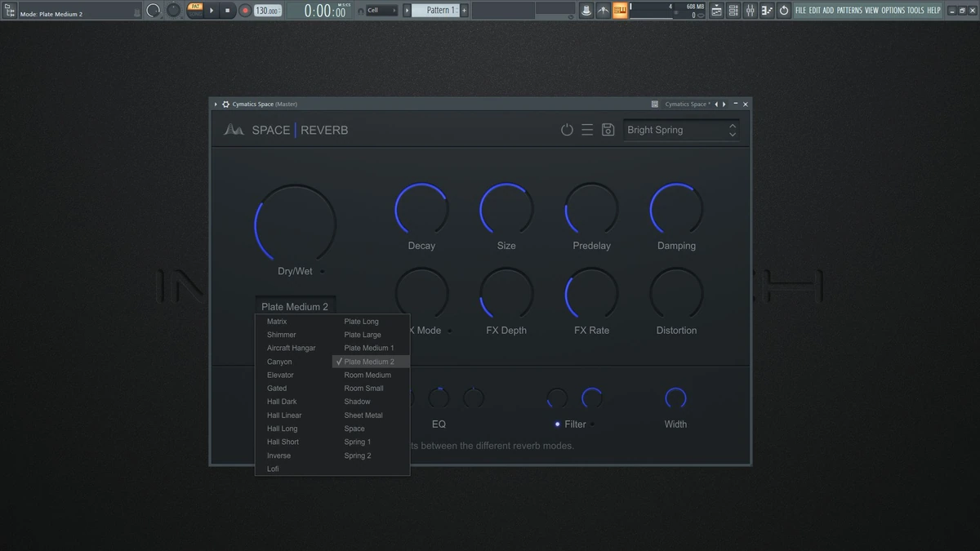This screenshot has height=551, width=980.
Task: Open the OPTIONS menu
Action: 893,11
